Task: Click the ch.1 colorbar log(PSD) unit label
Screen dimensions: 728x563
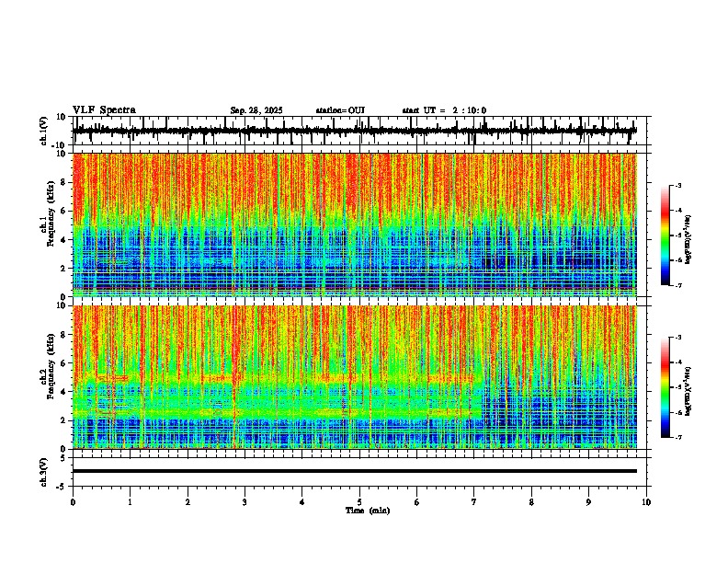Action: point(688,240)
